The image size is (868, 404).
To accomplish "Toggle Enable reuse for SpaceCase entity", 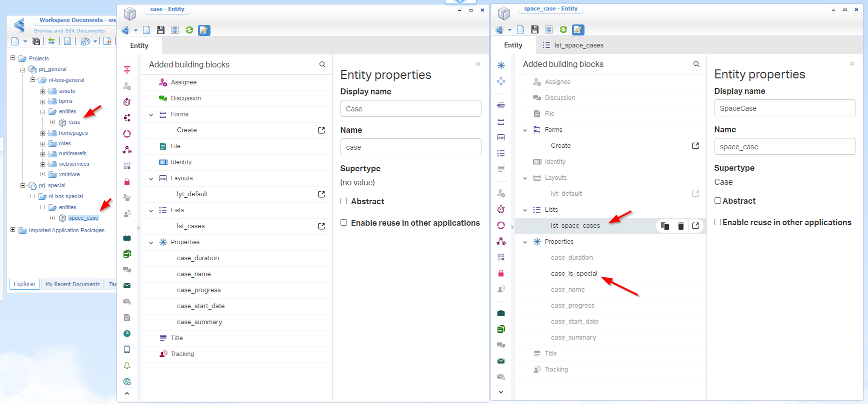I will coord(718,222).
